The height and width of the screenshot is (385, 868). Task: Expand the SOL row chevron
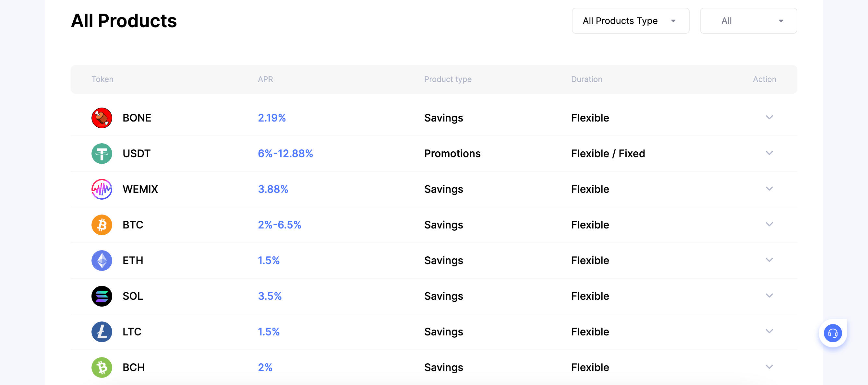tap(769, 296)
